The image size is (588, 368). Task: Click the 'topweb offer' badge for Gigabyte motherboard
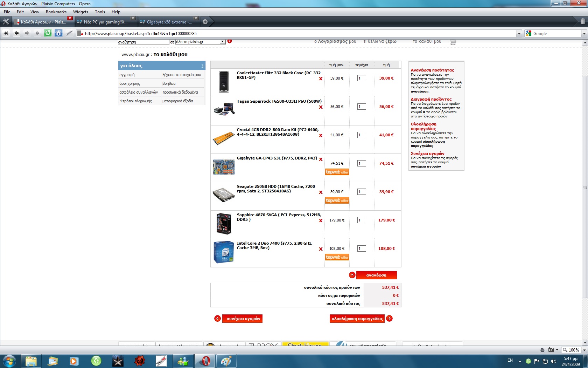point(337,172)
